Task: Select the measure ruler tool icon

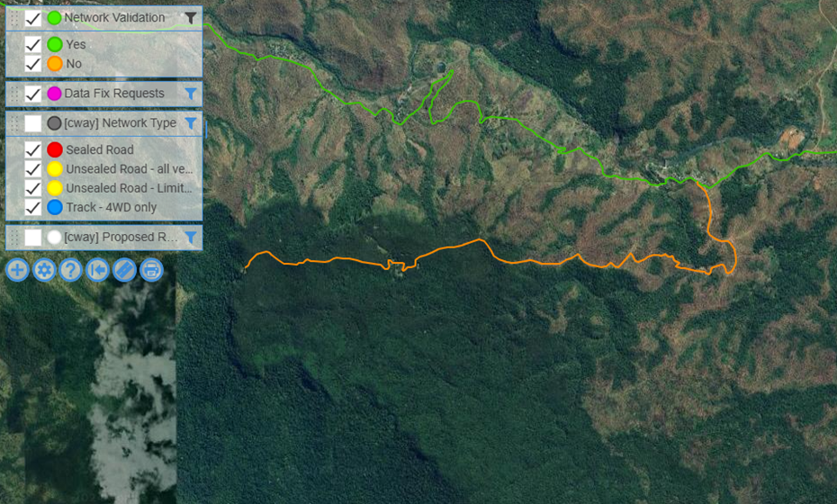Action: [124, 270]
